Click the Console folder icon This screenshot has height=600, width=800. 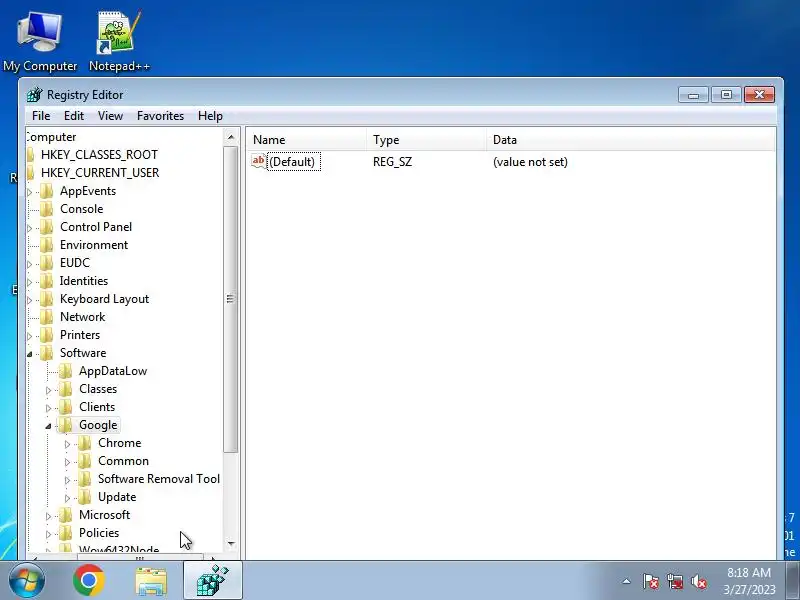point(46,209)
